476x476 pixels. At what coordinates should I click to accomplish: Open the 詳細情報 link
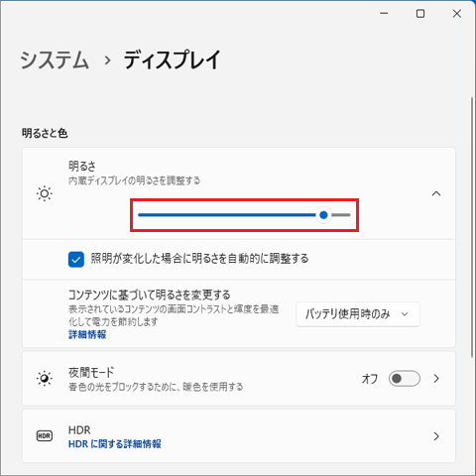87,334
